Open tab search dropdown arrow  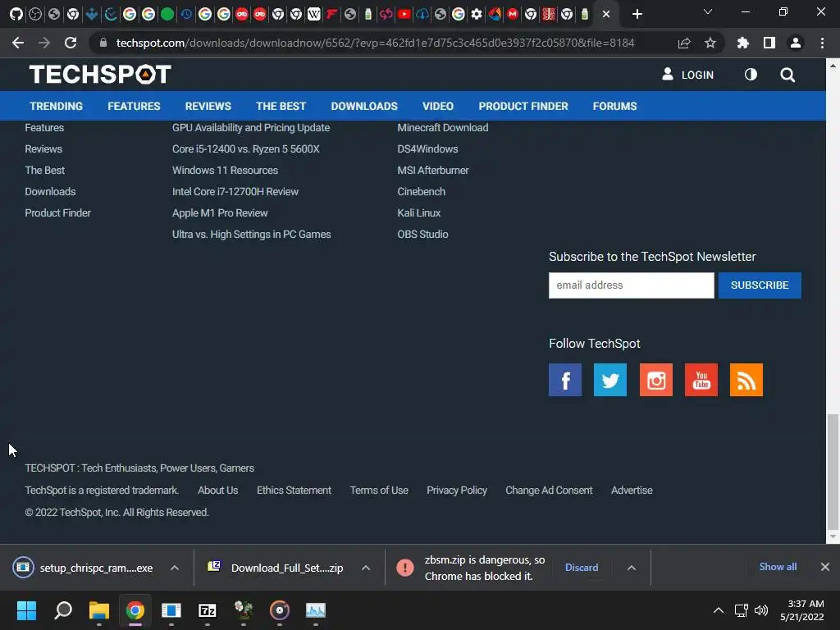pos(708,11)
